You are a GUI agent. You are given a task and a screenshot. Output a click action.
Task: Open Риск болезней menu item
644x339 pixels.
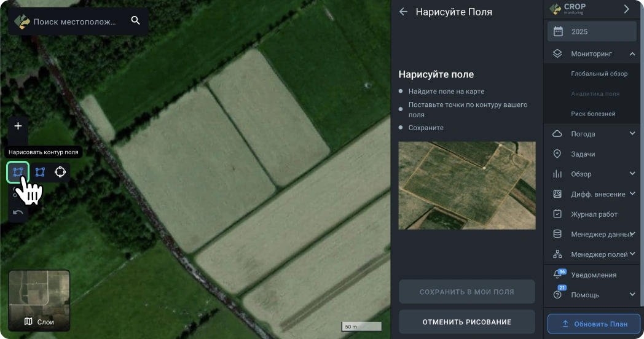pyautogui.click(x=592, y=114)
